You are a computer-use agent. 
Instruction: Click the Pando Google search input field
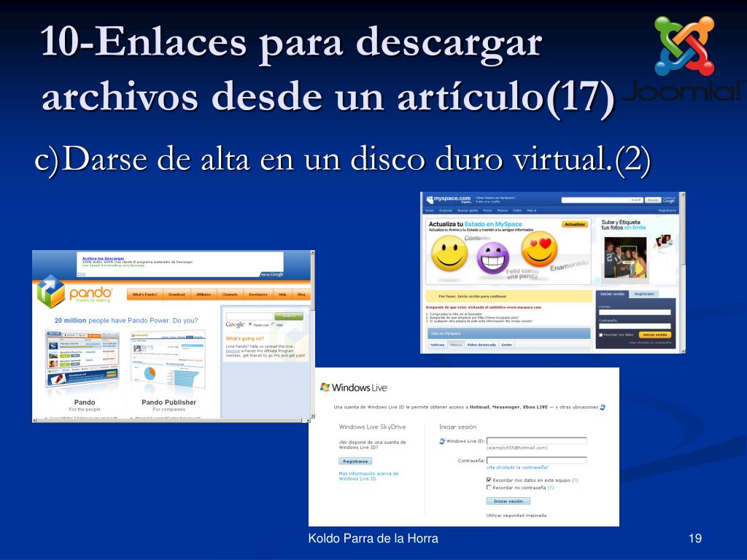coord(249,316)
